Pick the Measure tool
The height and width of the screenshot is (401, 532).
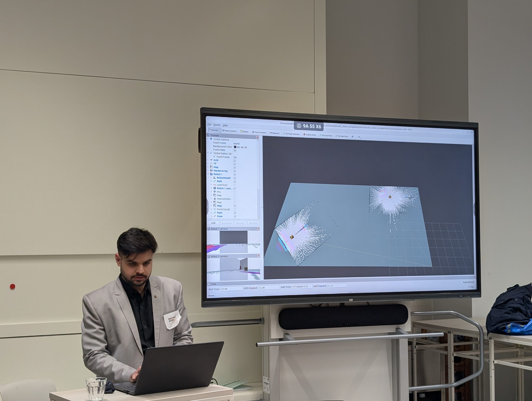[275, 133]
